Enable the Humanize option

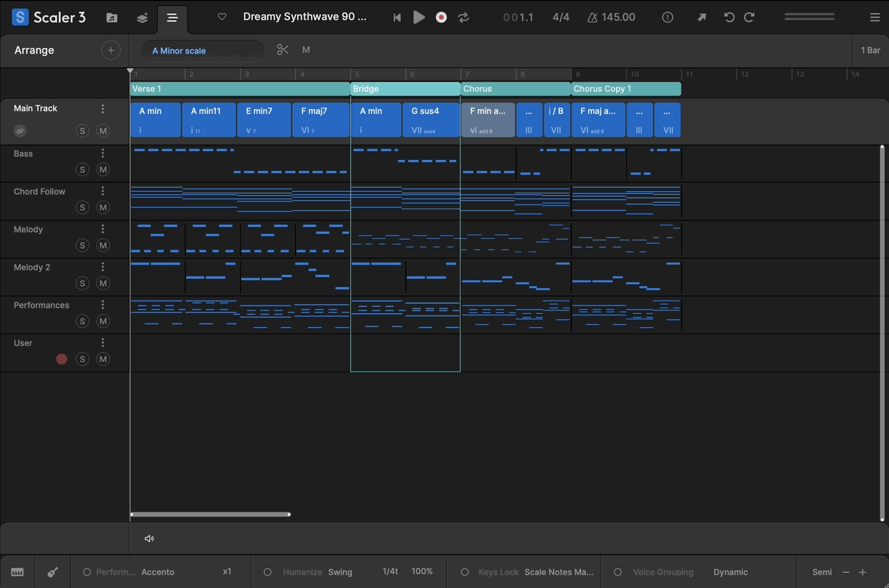pyautogui.click(x=268, y=572)
